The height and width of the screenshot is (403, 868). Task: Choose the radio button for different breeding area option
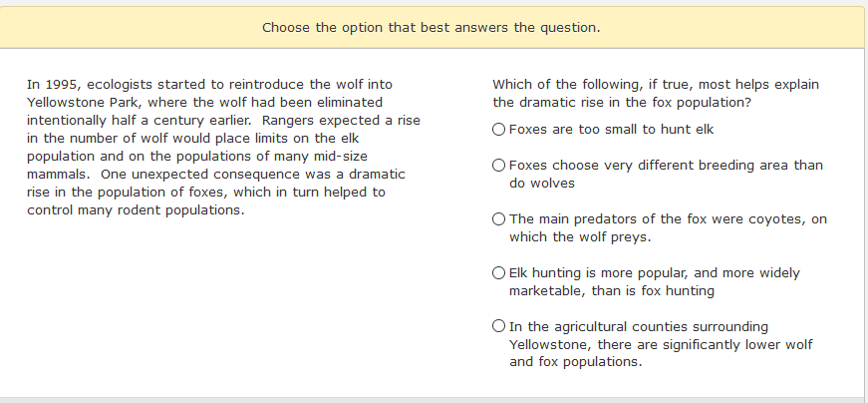pos(498,166)
